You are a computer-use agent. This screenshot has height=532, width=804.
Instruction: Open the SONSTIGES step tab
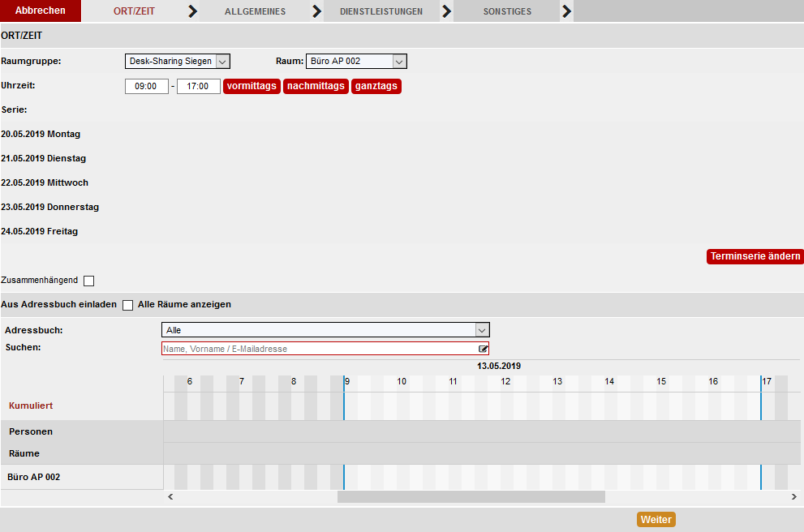(507, 11)
